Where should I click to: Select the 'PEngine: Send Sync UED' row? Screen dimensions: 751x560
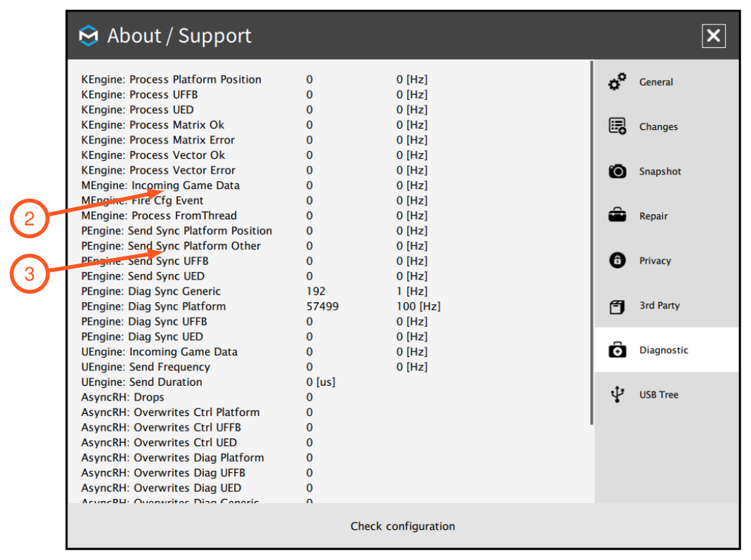click(255, 276)
